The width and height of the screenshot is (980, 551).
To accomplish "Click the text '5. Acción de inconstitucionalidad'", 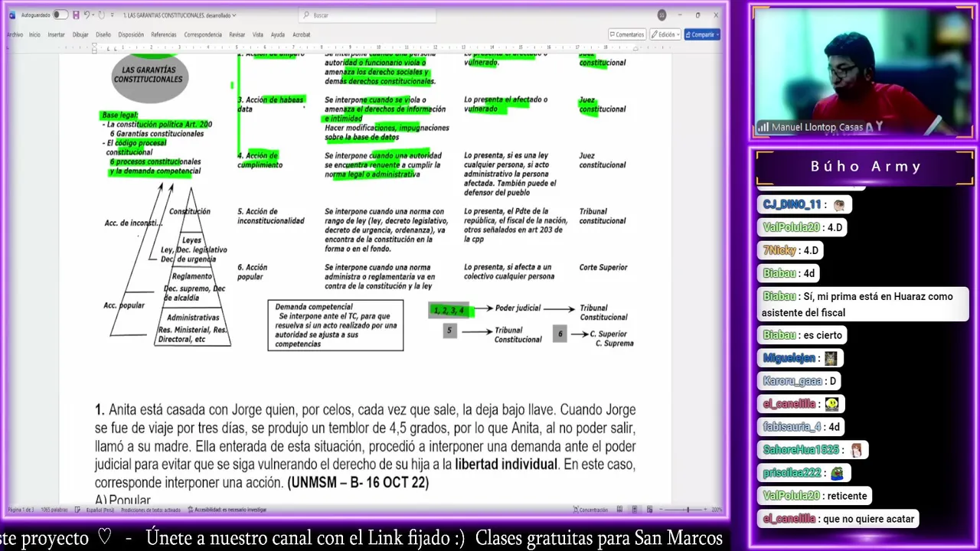I will [x=271, y=216].
